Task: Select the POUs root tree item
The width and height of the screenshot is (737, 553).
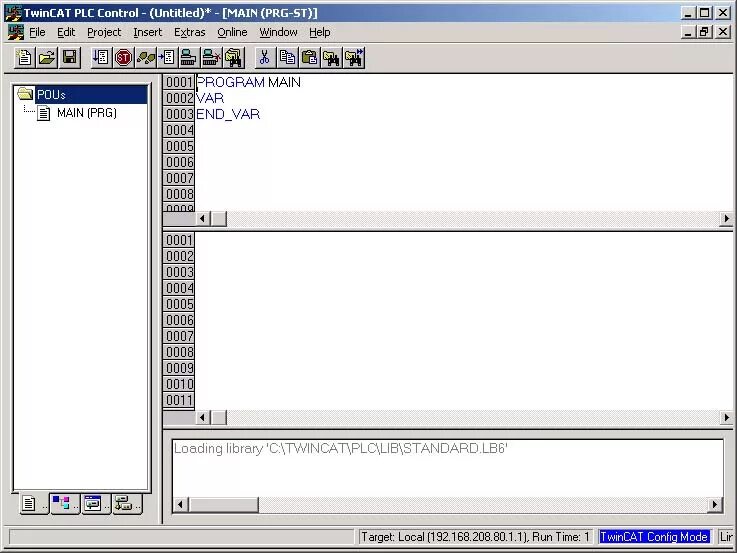Action: [51, 94]
